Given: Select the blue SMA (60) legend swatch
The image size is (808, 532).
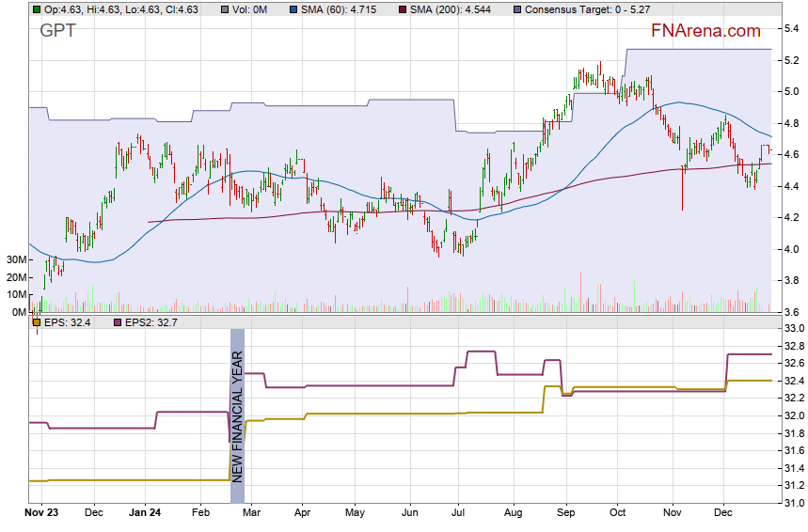Looking at the screenshot, I should (x=280, y=9).
